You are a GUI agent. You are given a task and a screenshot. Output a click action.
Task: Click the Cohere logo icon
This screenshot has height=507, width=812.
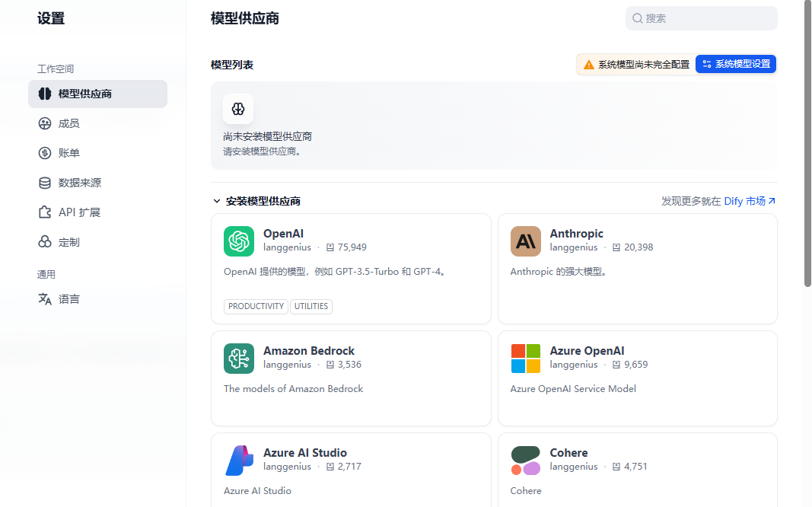tap(526, 461)
